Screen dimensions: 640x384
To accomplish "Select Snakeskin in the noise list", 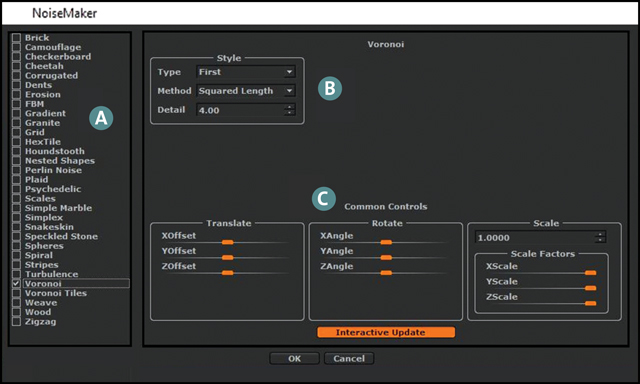I will [49, 226].
